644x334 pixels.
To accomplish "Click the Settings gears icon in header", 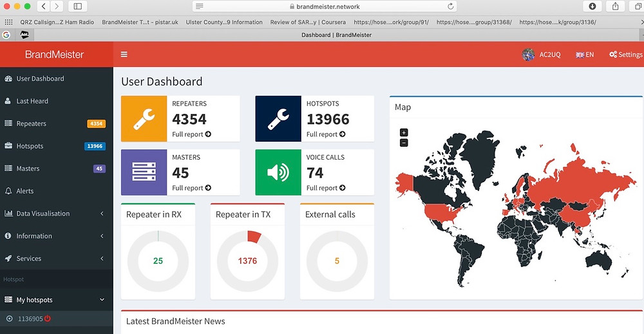I will (x=613, y=54).
